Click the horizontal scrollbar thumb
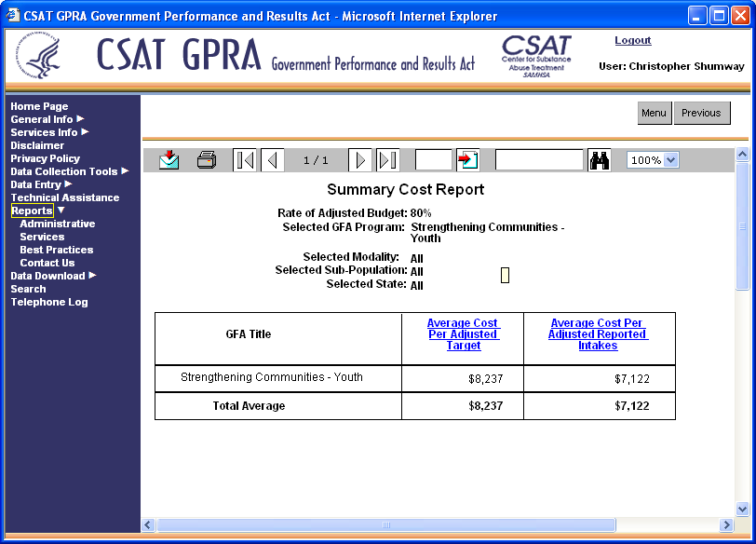The height and width of the screenshot is (544, 756). [386, 525]
